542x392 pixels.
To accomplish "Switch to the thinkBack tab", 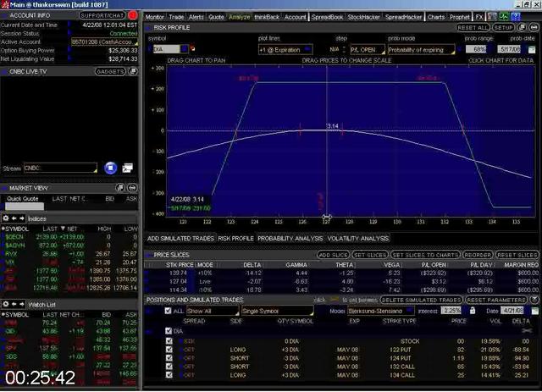I will (267, 17).
